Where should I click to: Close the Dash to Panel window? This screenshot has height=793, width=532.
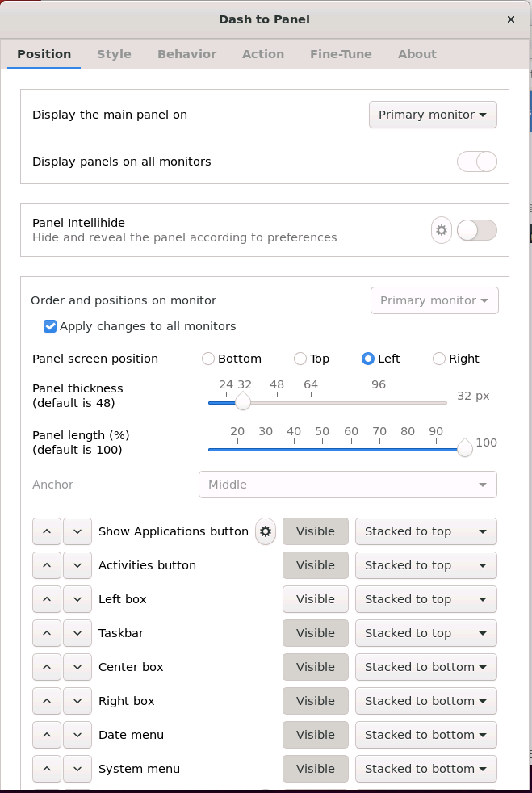(x=511, y=19)
